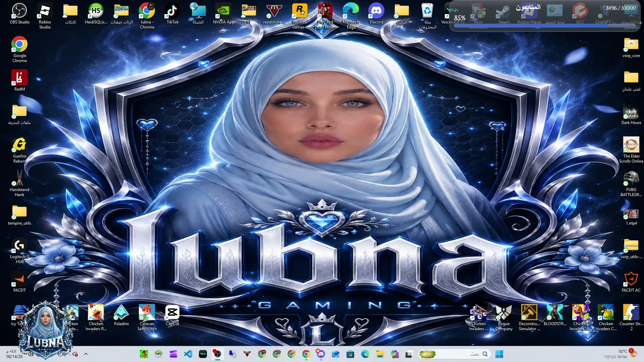
Task: Select the Chicken Invaders R... shortcut
Action: tap(96, 318)
